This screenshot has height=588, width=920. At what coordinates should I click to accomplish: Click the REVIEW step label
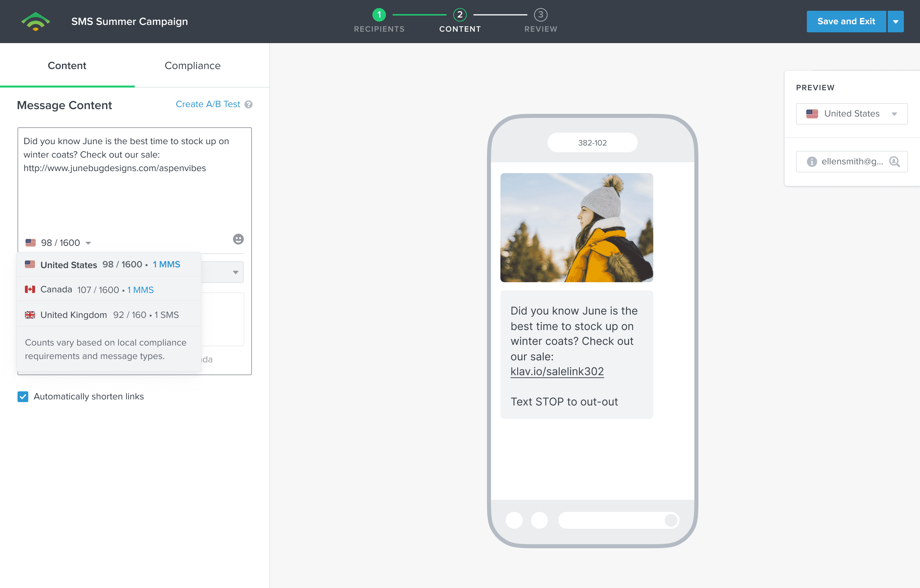(540, 29)
